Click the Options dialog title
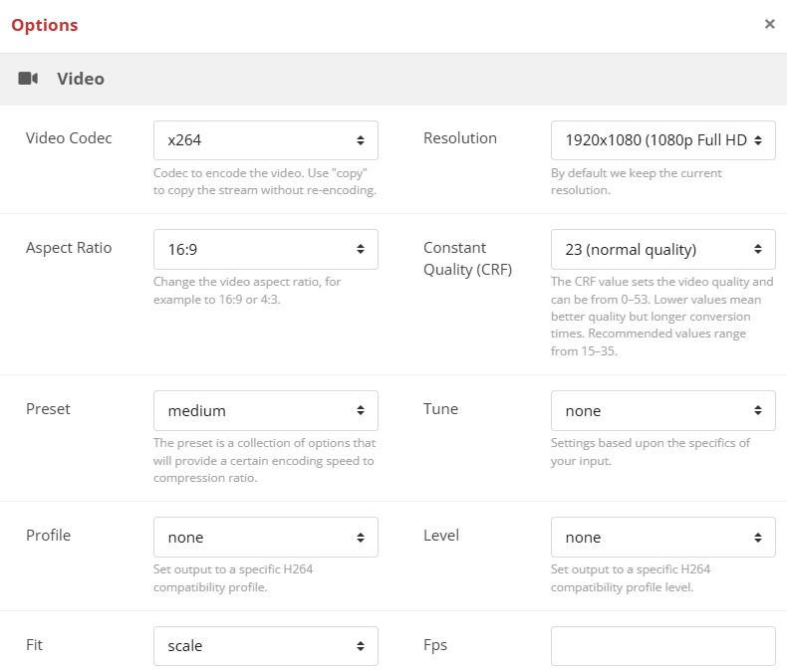This screenshot has height=672, width=787. 45,25
